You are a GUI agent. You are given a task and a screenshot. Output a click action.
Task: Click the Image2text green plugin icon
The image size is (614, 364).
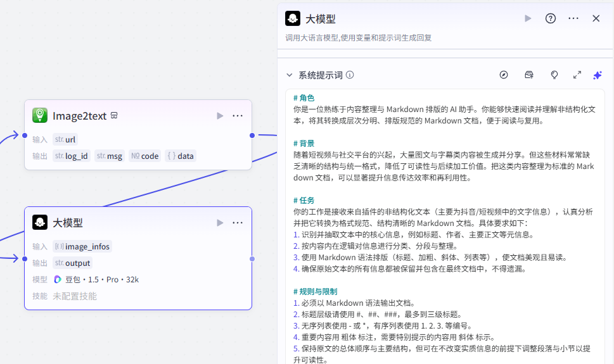[40, 115]
